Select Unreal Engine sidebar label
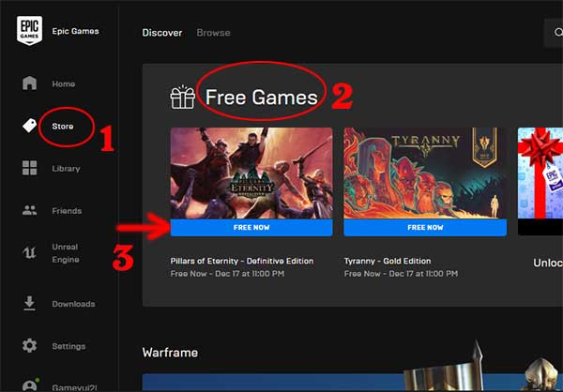Viewport: 563px width, 392px height. [x=66, y=253]
